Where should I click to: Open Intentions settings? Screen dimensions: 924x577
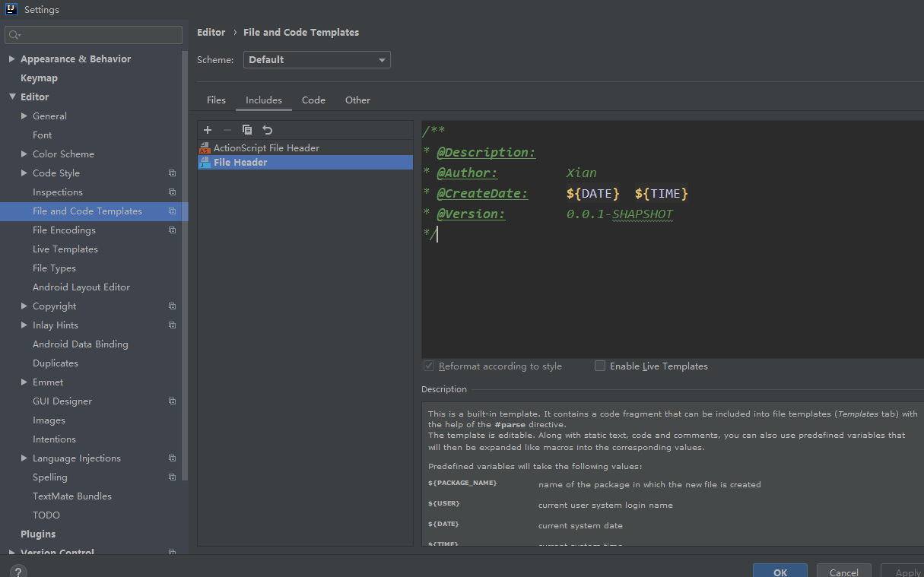(54, 439)
